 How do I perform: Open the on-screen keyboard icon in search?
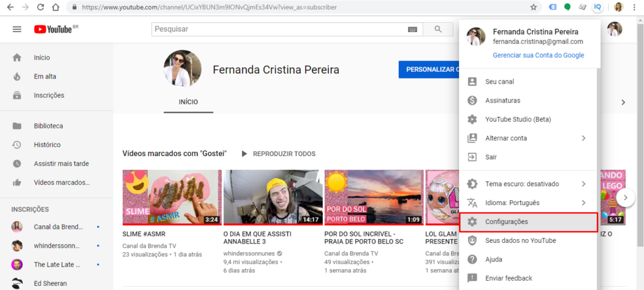[413, 29]
